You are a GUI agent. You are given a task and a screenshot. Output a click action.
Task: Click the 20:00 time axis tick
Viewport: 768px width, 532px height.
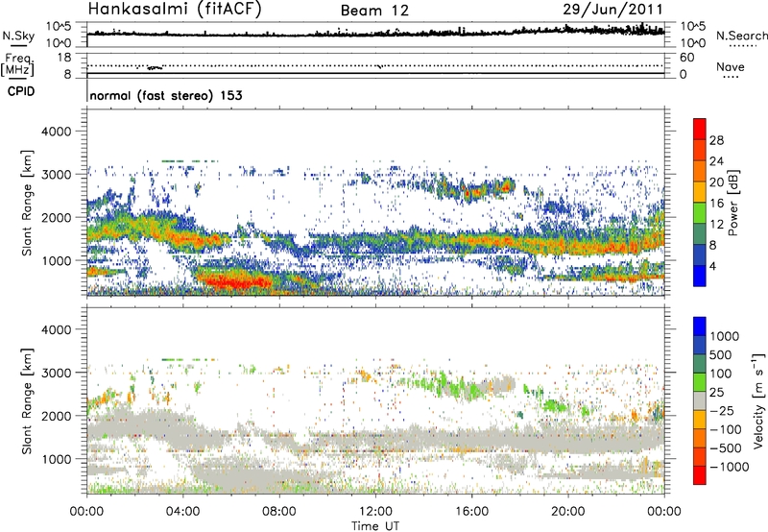pyautogui.click(x=568, y=512)
